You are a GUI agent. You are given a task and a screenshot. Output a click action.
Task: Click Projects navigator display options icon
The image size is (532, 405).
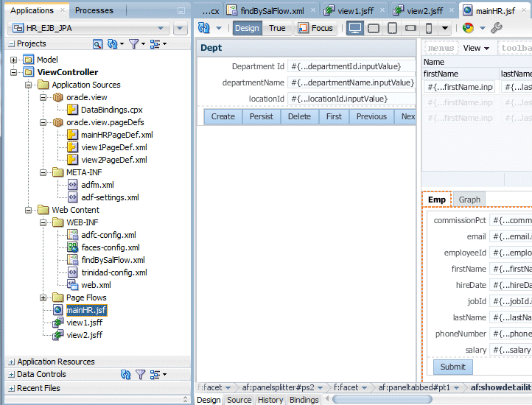[x=155, y=43]
